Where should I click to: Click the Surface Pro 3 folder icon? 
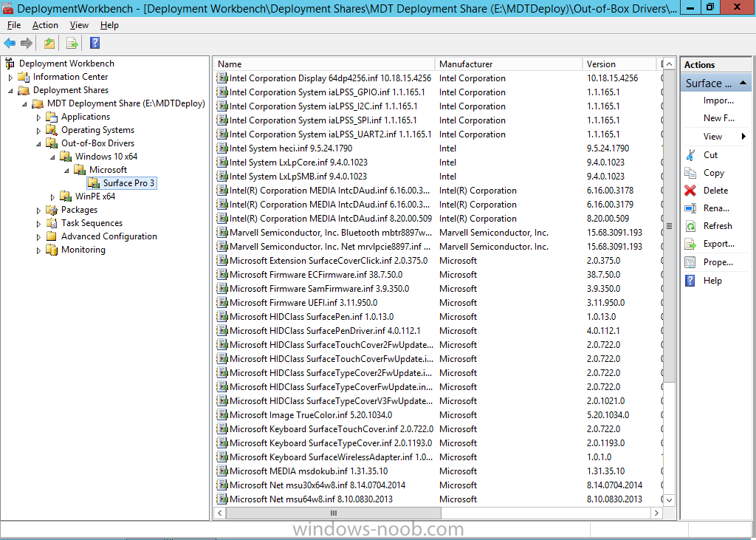94,183
